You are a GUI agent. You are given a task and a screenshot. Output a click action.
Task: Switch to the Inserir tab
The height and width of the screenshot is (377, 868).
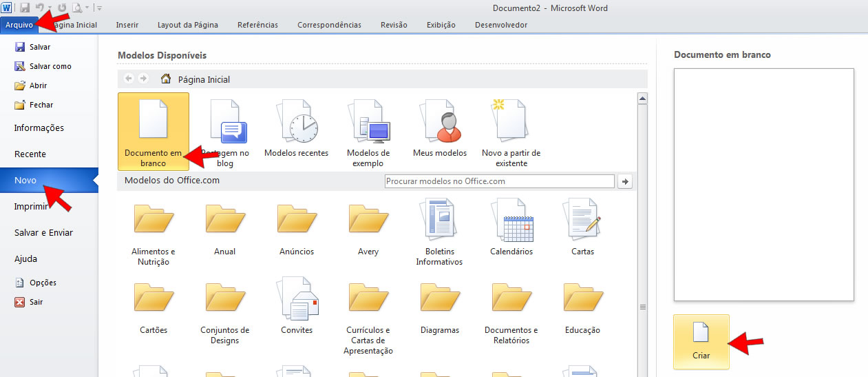coord(127,25)
